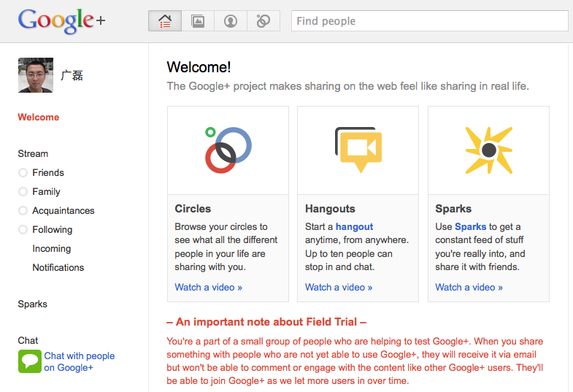Open the Following stream link
Viewport: 573px width, 392px height.
pos(53,229)
